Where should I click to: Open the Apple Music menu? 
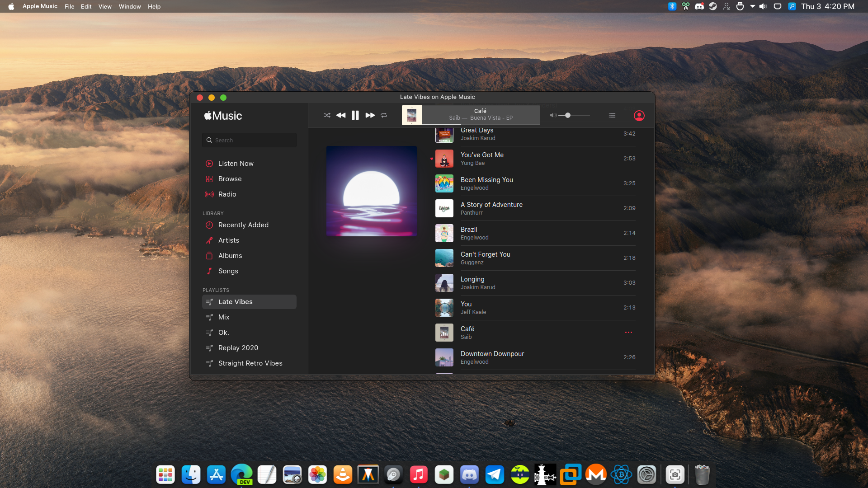tap(40, 6)
